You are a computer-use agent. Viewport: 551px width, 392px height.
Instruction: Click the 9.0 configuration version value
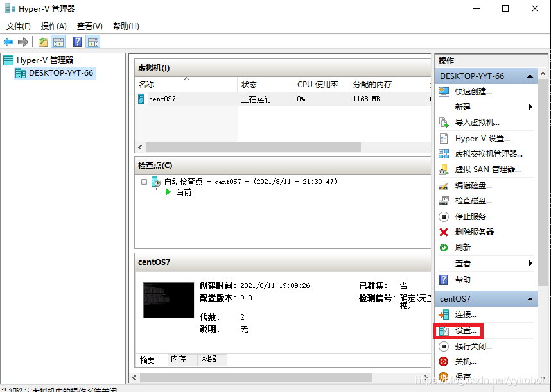246,298
